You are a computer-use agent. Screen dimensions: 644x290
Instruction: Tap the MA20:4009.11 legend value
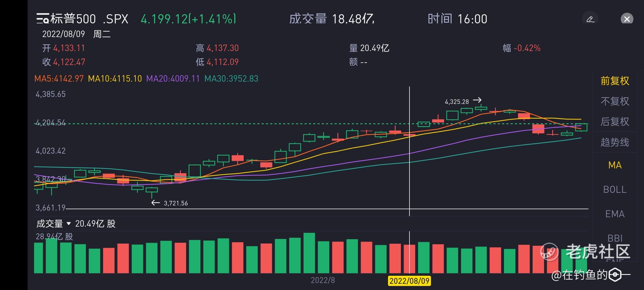[x=173, y=79]
